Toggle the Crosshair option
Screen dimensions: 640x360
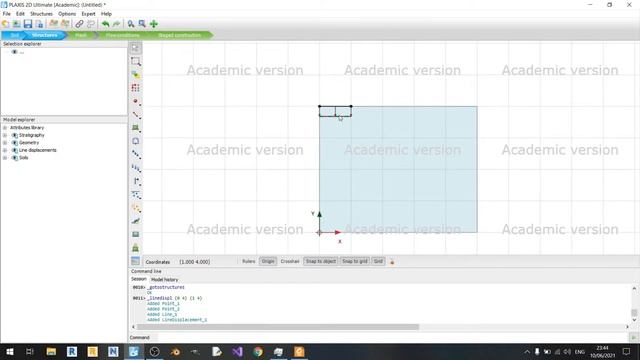(290, 261)
